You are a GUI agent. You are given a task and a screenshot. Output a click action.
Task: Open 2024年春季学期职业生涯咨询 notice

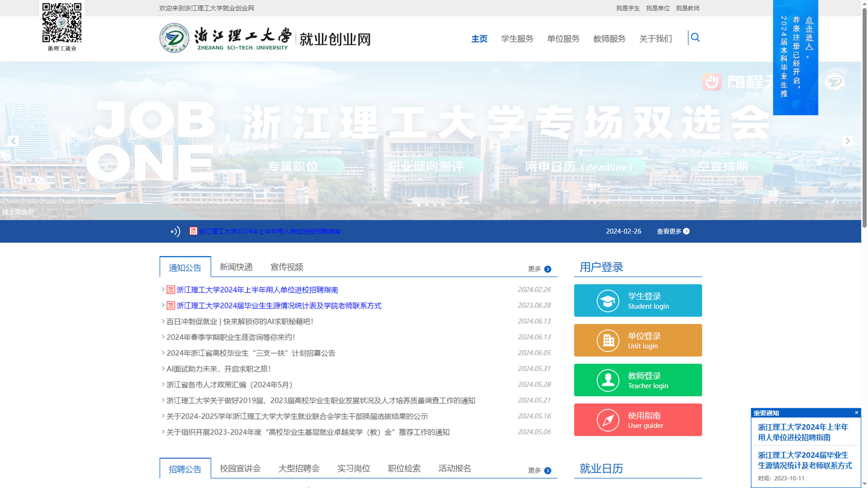coord(231,337)
